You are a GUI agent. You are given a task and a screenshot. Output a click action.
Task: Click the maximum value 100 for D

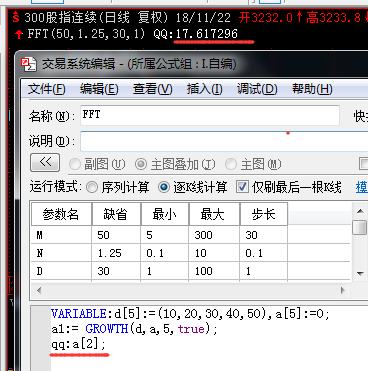(x=214, y=271)
